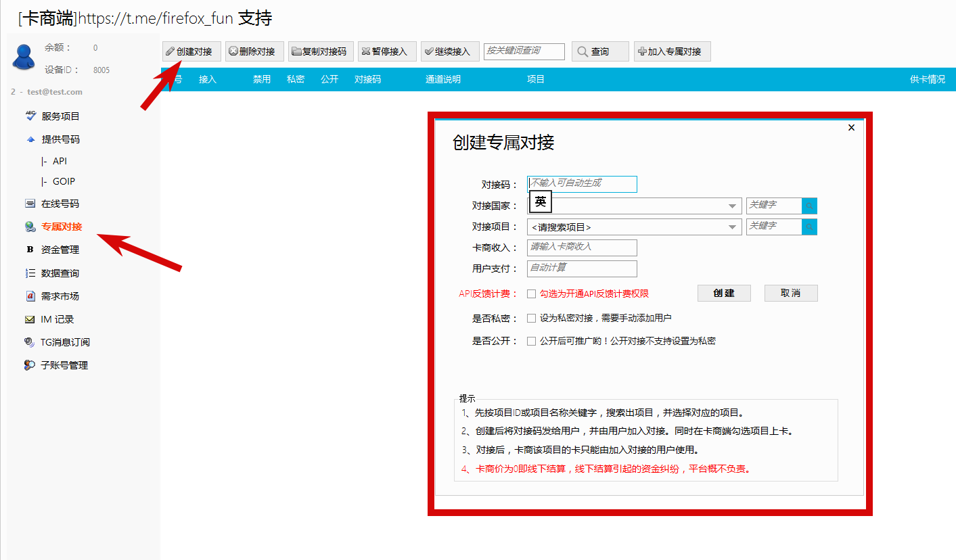Open the GOIP submenu item
The image size is (956, 560).
(x=64, y=181)
